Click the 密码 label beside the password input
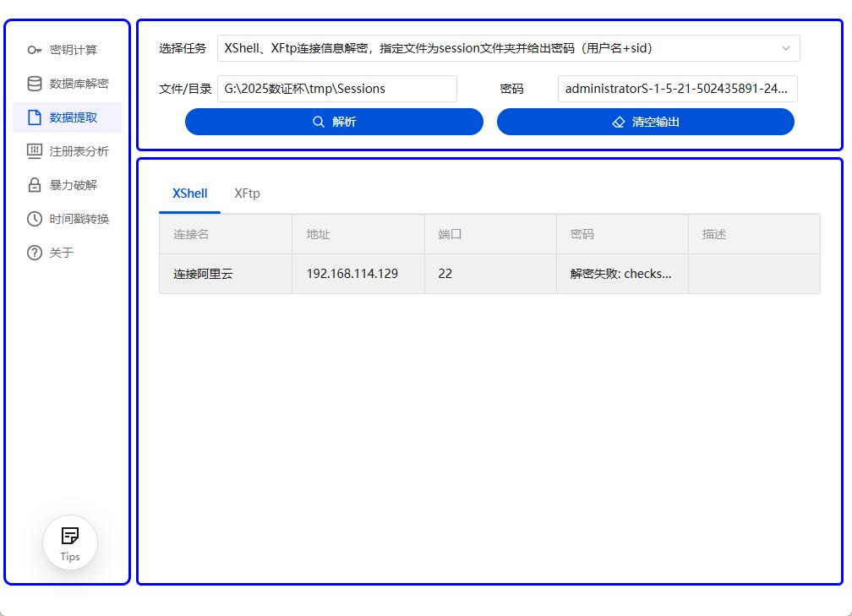The width and height of the screenshot is (852, 616). [x=511, y=89]
